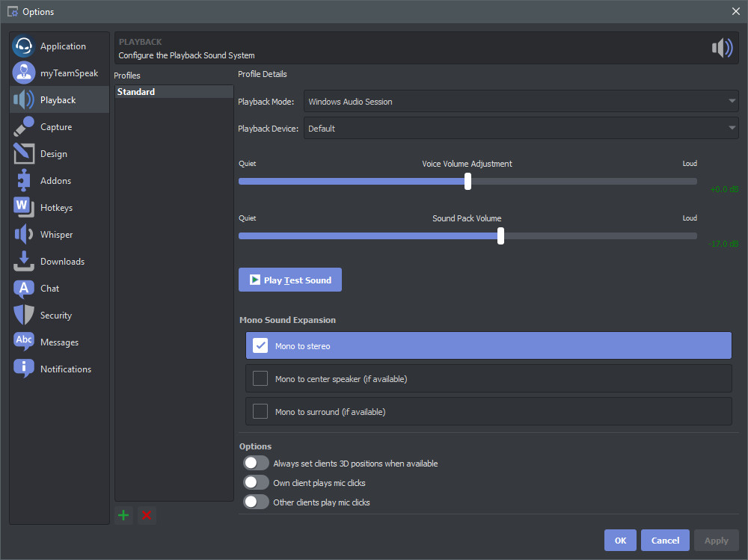Click the Whisper speaker icon
The image size is (748, 560).
point(23,234)
